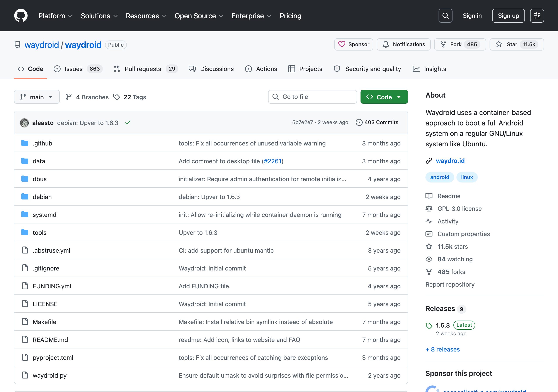The width and height of the screenshot is (558, 392).
Task: Select the Code tab
Action: (x=30, y=69)
